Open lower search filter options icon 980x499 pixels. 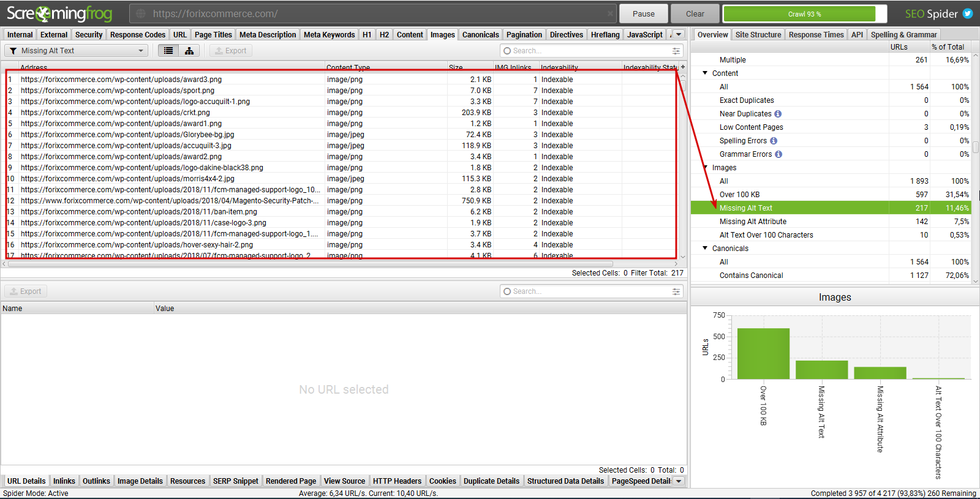click(676, 291)
